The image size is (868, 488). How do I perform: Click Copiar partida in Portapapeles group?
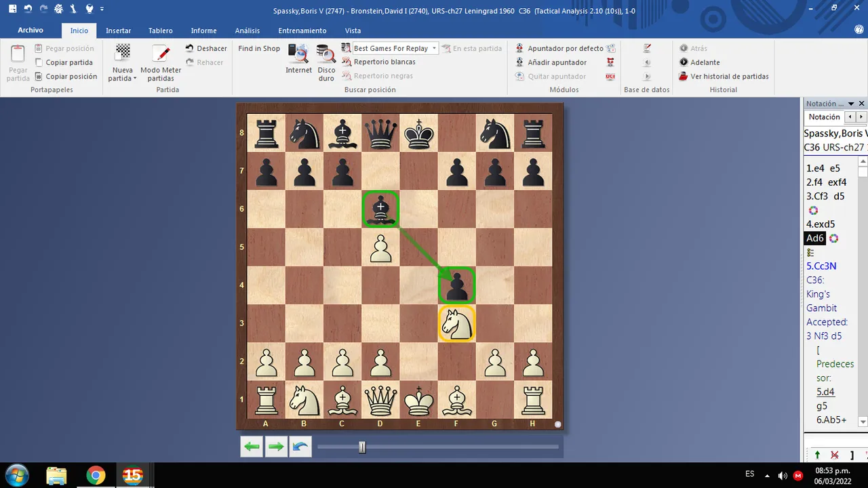coord(64,62)
